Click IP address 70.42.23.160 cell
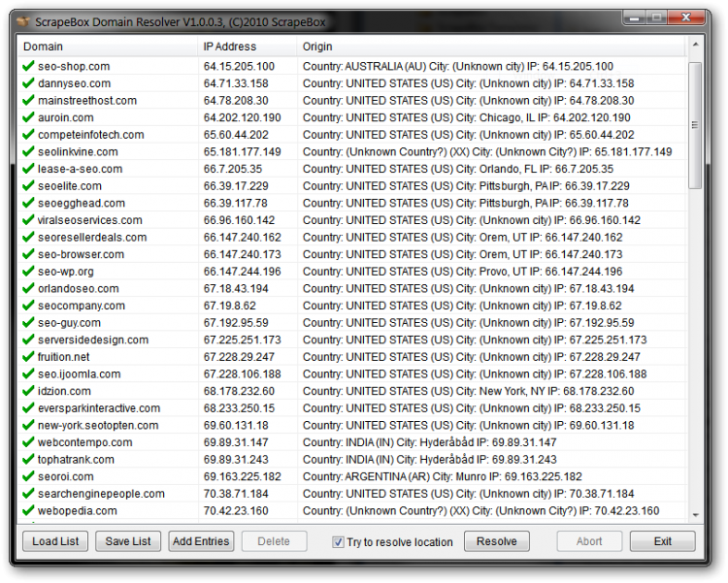The height and width of the screenshot is (583, 728). [x=236, y=510]
